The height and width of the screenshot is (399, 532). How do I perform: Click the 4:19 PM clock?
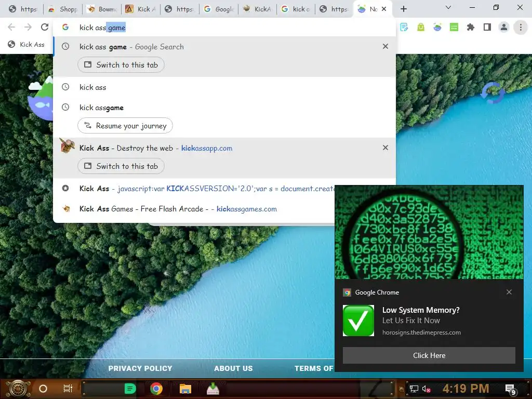465,389
